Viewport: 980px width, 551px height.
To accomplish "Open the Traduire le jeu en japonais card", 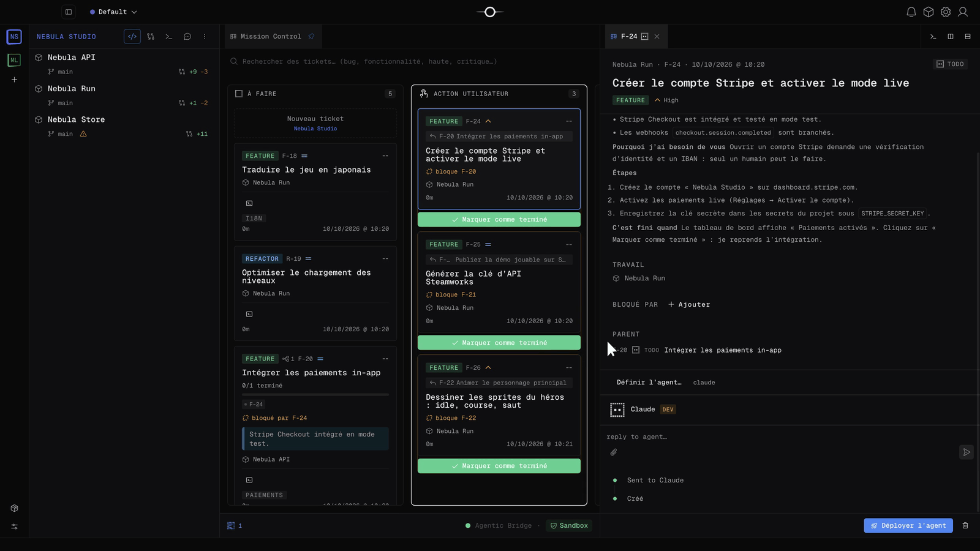I will click(x=315, y=192).
